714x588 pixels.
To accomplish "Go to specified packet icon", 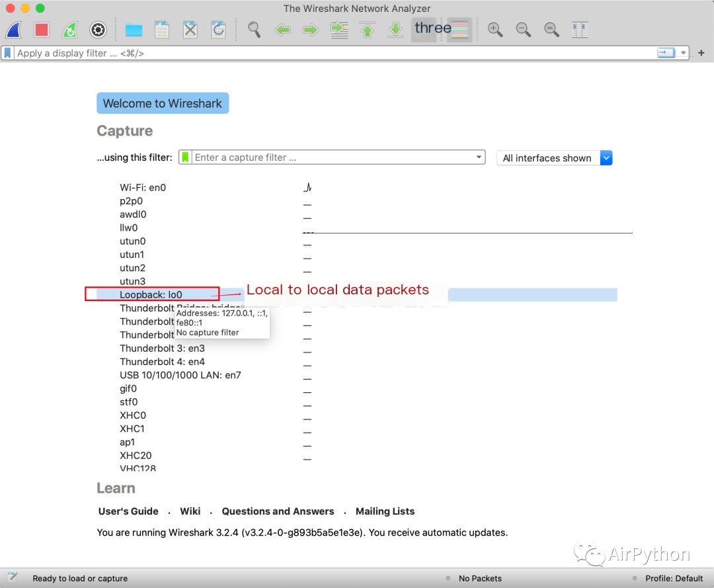I will coord(339,30).
